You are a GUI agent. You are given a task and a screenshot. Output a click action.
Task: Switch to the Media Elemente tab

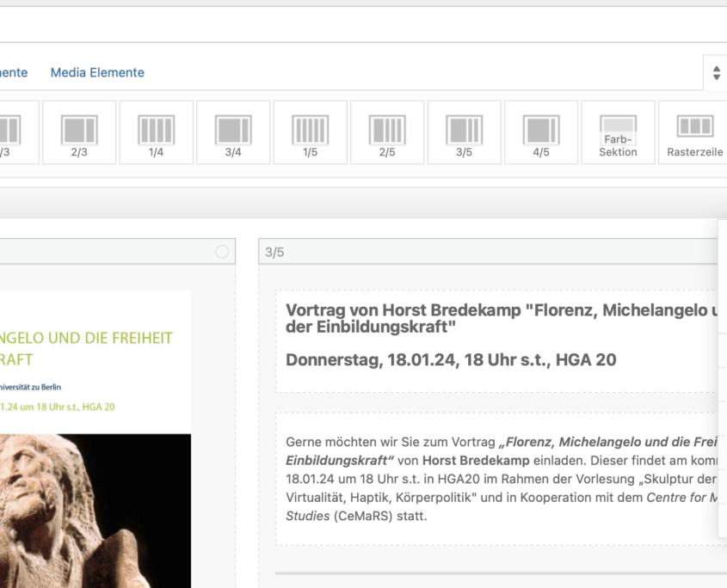97,73
